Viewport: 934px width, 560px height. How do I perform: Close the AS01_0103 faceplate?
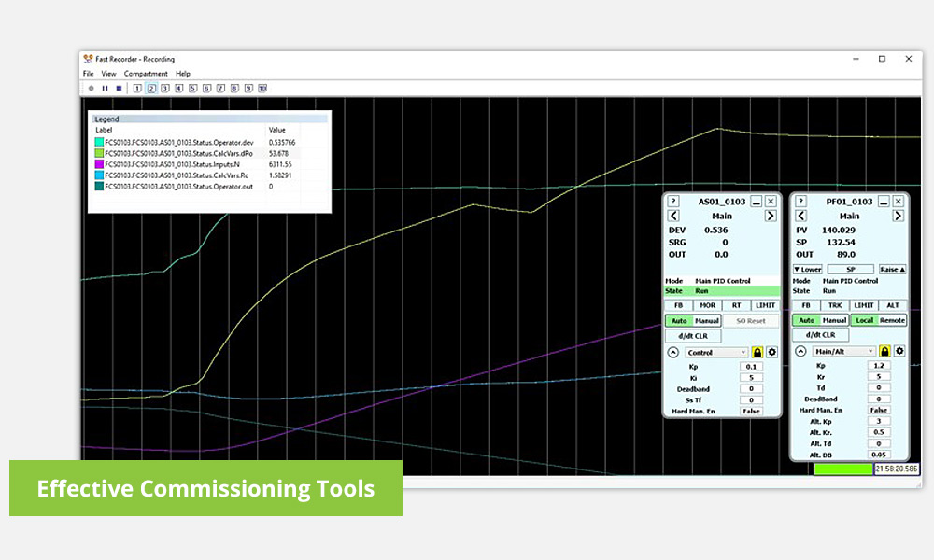pyautogui.click(x=771, y=202)
